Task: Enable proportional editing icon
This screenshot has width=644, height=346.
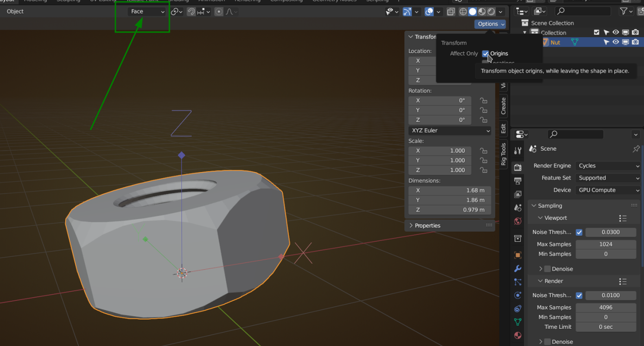Action: (x=219, y=12)
